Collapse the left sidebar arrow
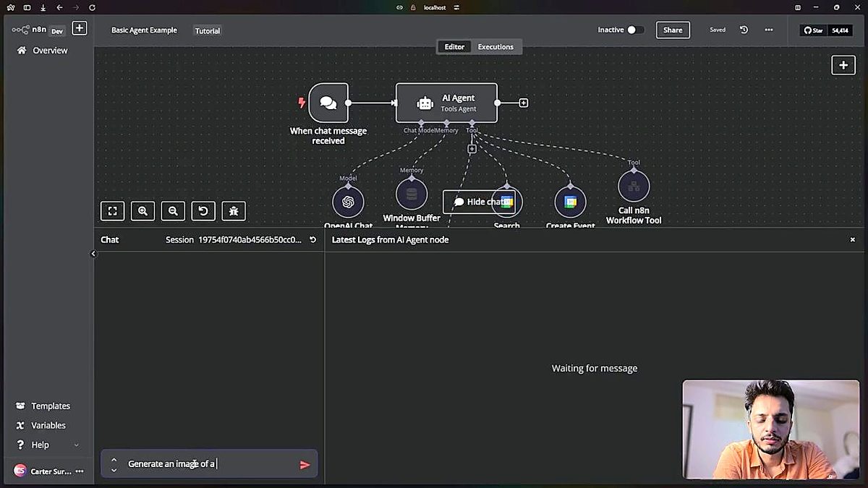The height and width of the screenshot is (488, 868). coord(93,254)
